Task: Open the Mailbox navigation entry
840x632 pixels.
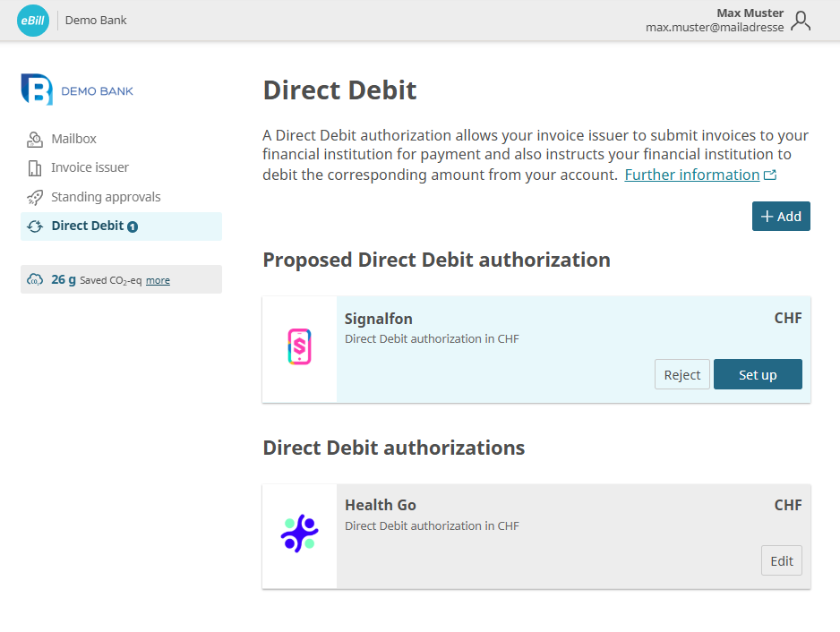Action: point(74,139)
